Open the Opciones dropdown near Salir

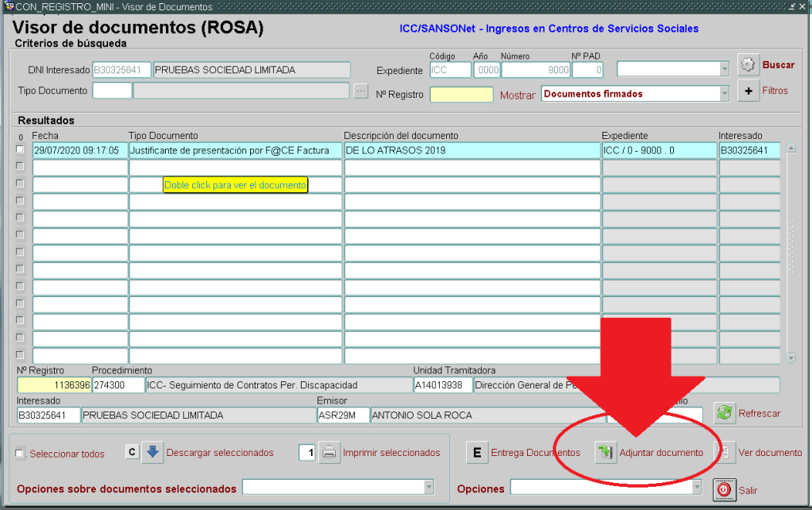point(697,488)
